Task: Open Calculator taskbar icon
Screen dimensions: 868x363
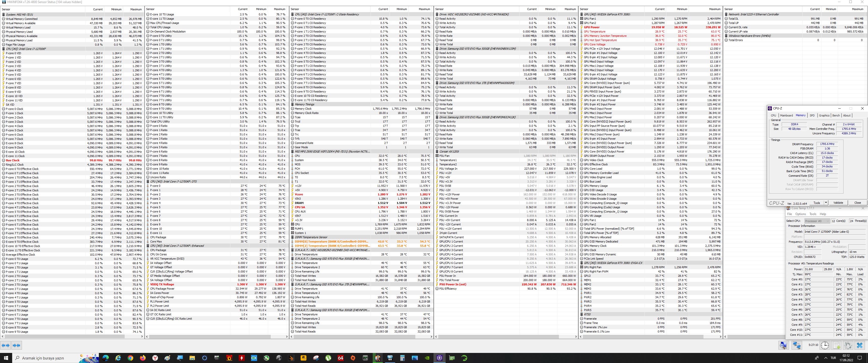Action: (x=402, y=358)
